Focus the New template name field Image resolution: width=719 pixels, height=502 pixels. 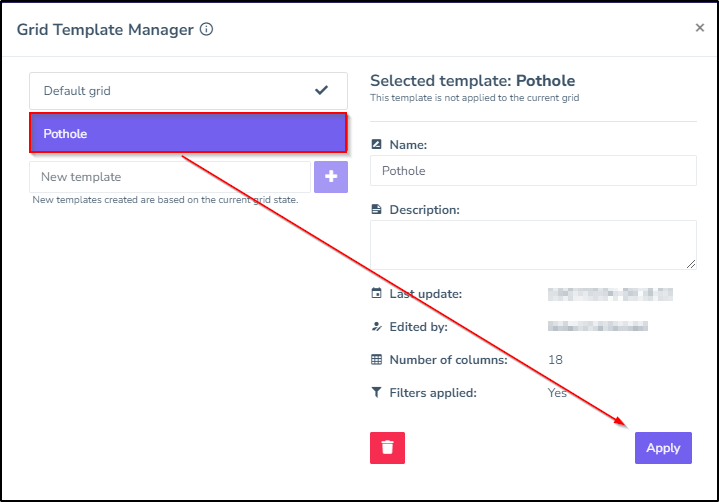pos(170,177)
